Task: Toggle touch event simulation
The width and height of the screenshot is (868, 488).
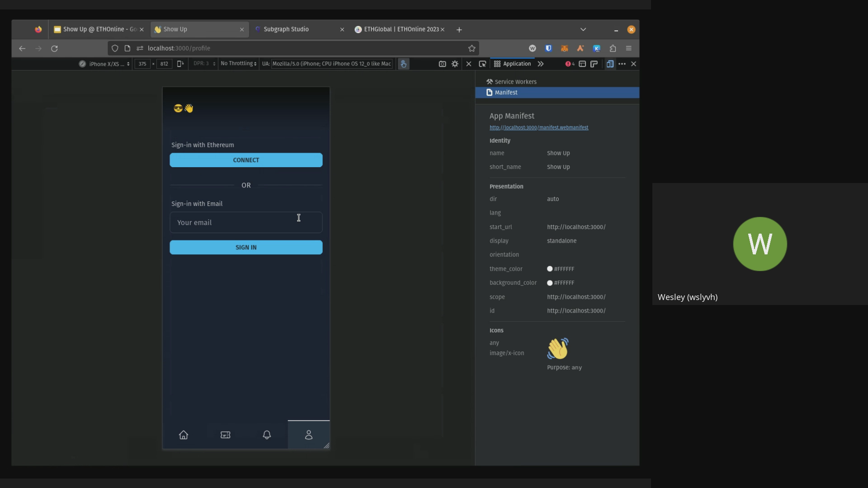Action: point(403,64)
